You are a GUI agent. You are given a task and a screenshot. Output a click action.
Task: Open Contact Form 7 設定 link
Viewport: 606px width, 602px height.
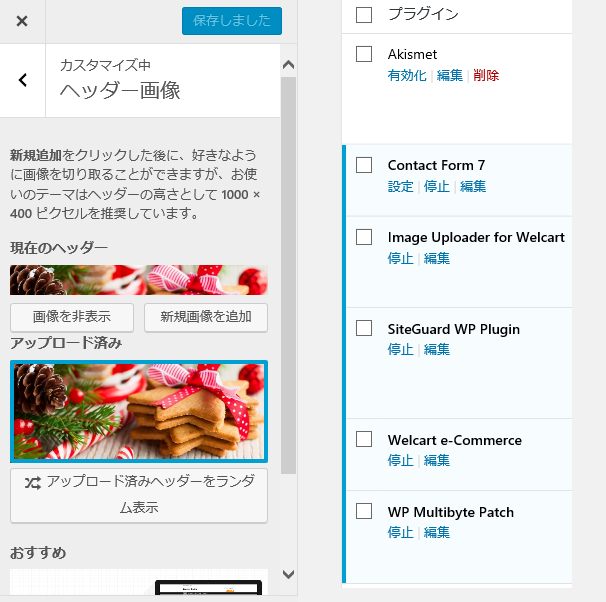[x=401, y=187]
